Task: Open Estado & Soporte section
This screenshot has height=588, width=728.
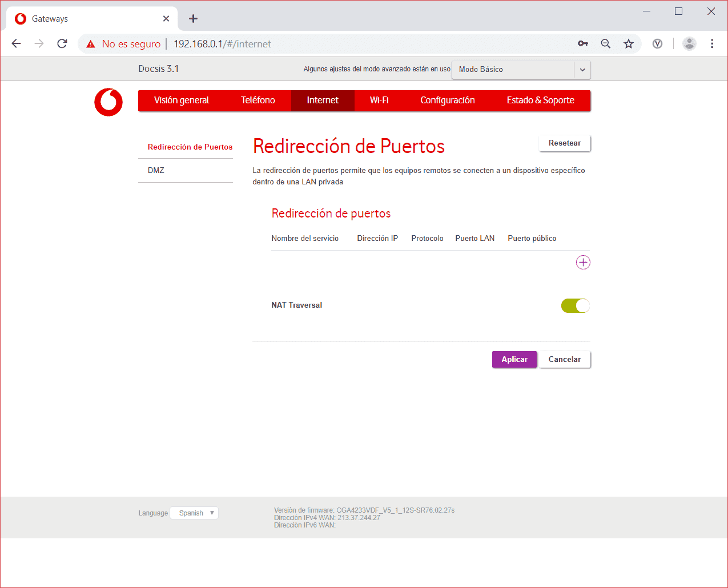Action: [540, 100]
